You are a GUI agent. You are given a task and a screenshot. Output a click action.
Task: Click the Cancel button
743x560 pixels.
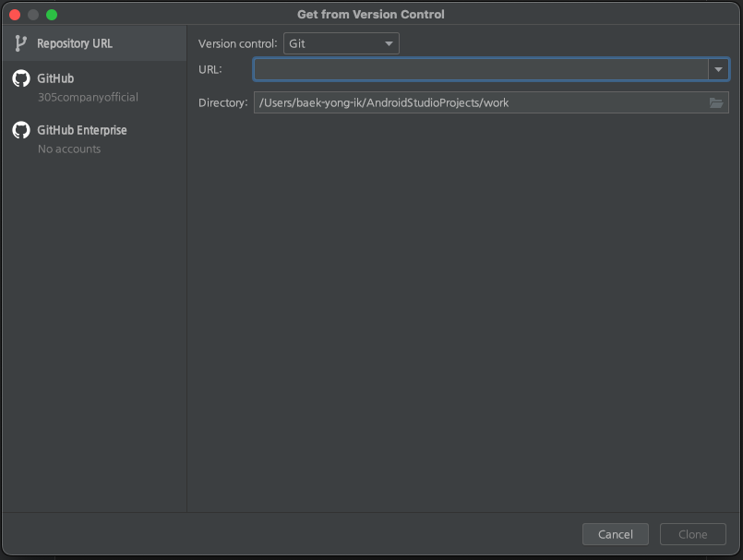pyautogui.click(x=615, y=534)
